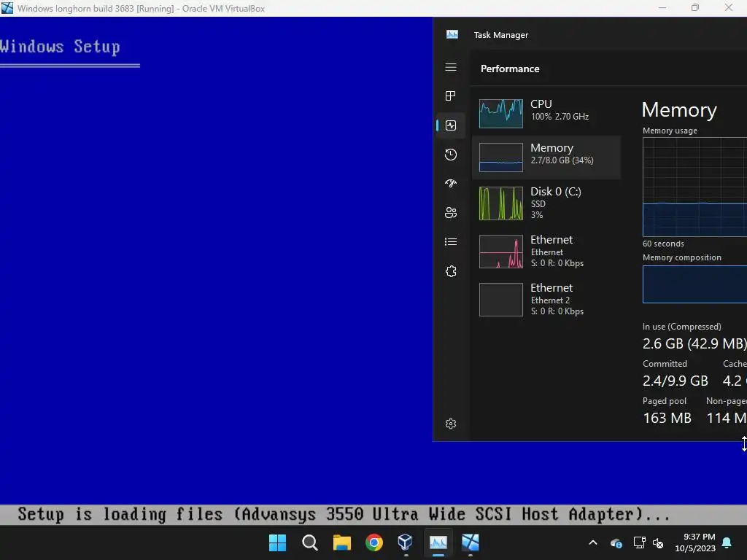Image resolution: width=747 pixels, height=560 pixels.
Task: Click '2.4/9.9 GB' committed value
Action: pyautogui.click(x=675, y=381)
